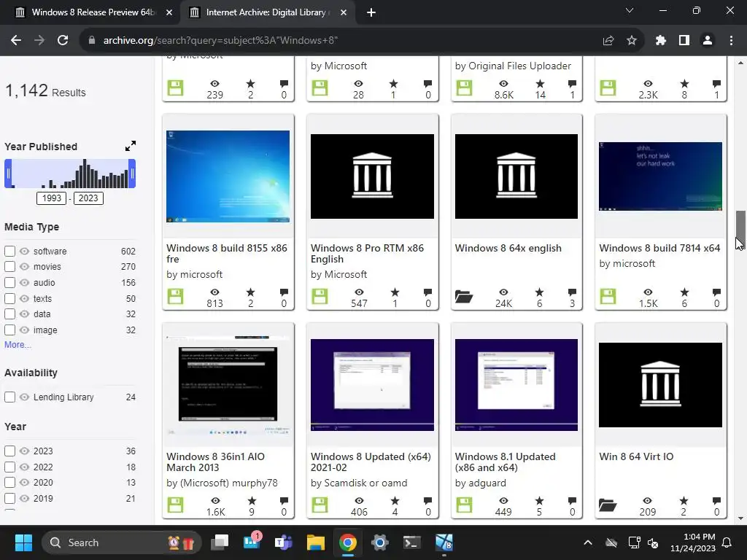Viewport: 747px width, 560px height.
Task: Check the 2019 year checkbox
Action: pos(9,499)
